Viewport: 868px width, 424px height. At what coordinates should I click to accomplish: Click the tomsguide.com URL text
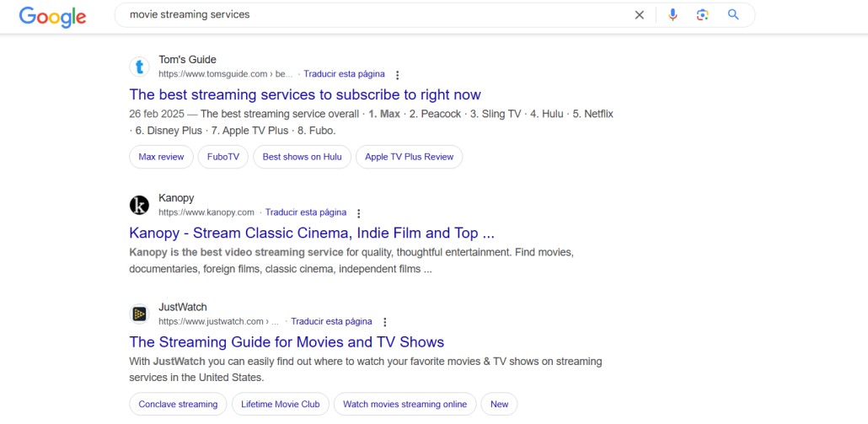coord(226,74)
